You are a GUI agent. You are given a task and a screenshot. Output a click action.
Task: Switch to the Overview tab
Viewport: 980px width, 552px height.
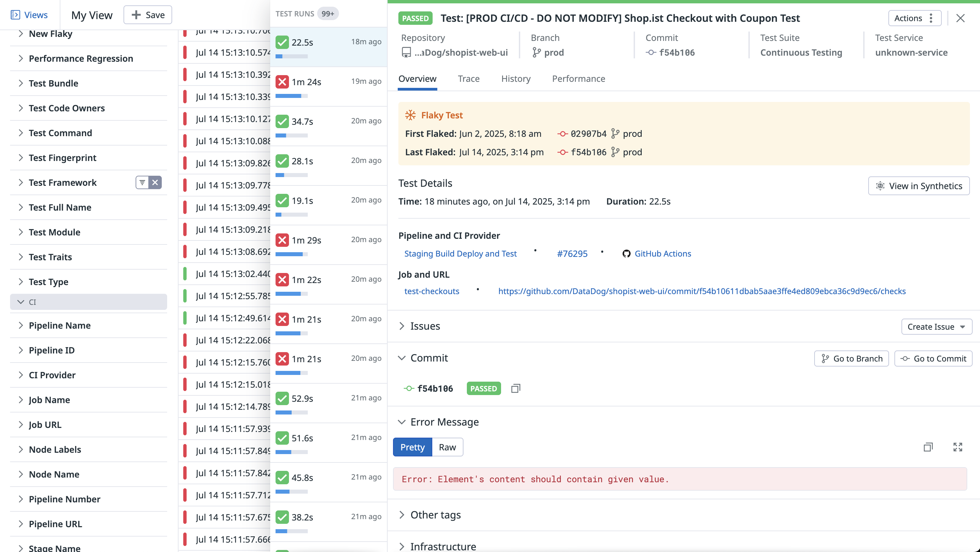pyautogui.click(x=417, y=79)
